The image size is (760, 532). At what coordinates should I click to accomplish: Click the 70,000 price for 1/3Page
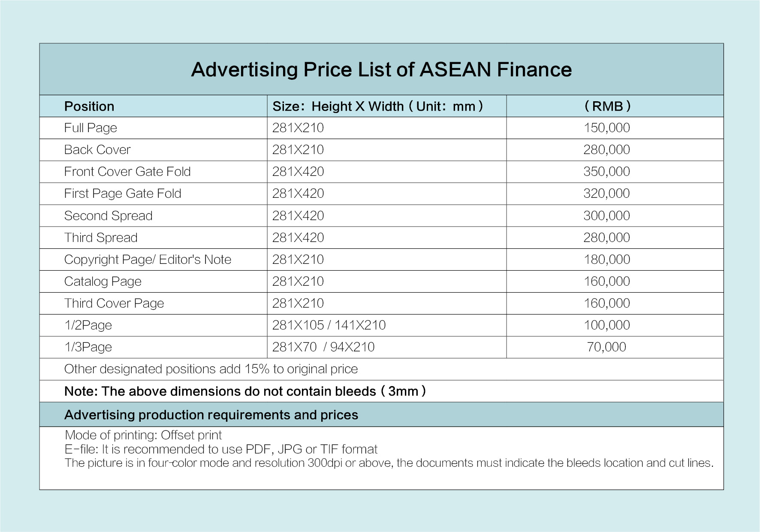[x=606, y=347]
